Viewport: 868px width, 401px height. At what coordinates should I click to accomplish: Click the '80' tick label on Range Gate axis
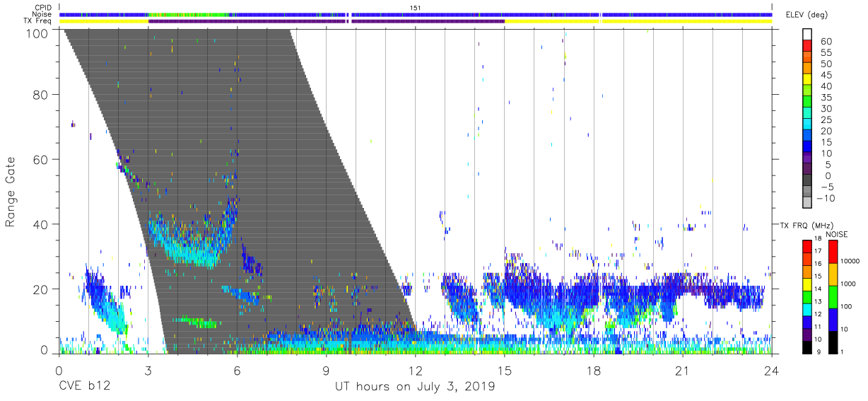pos(41,94)
